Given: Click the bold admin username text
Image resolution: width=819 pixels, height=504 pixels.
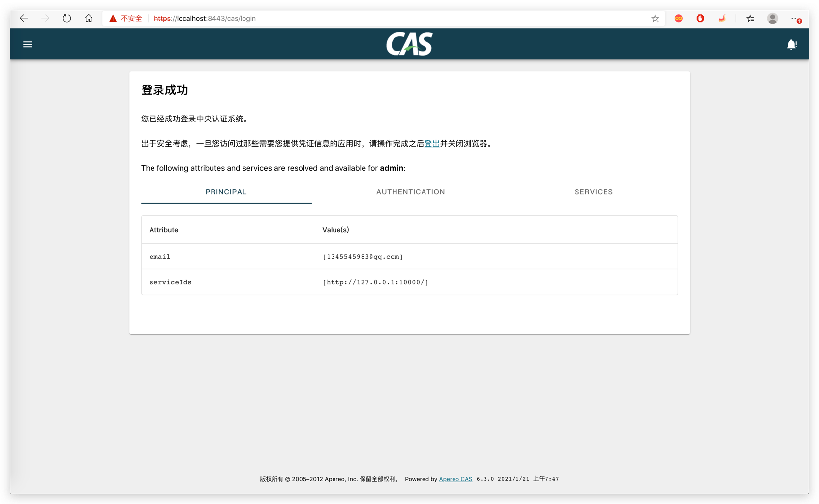Looking at the screenshot, I should (392, 168).
